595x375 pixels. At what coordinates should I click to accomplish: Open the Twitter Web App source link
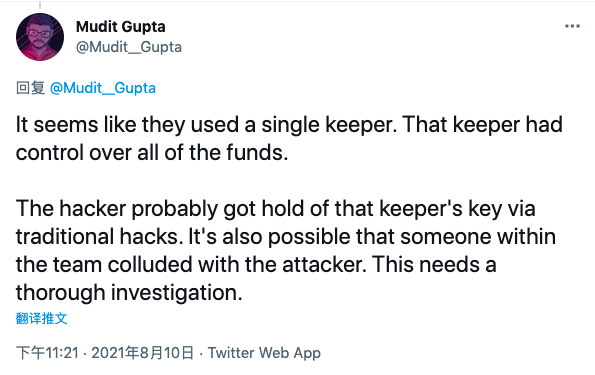(264, 353)
